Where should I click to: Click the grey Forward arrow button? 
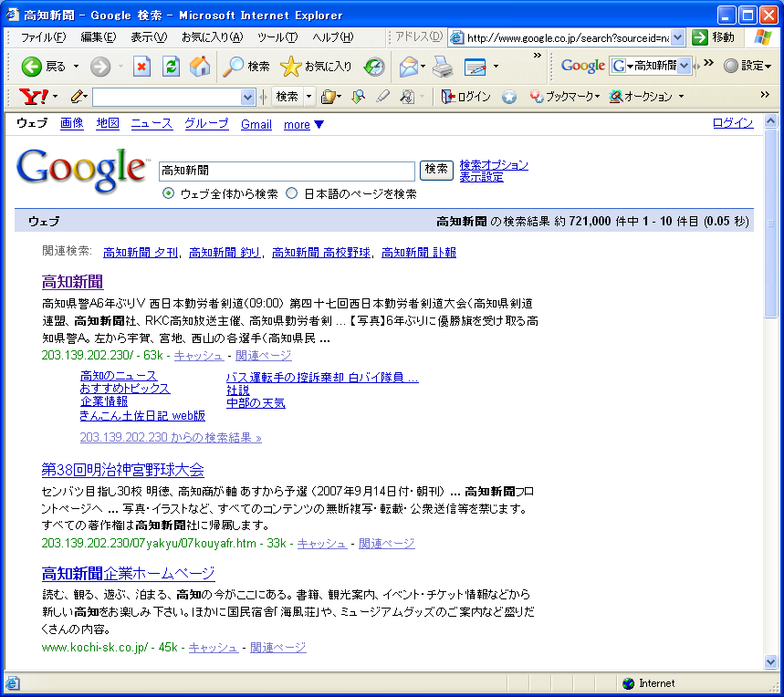click(x=100, y=66)
